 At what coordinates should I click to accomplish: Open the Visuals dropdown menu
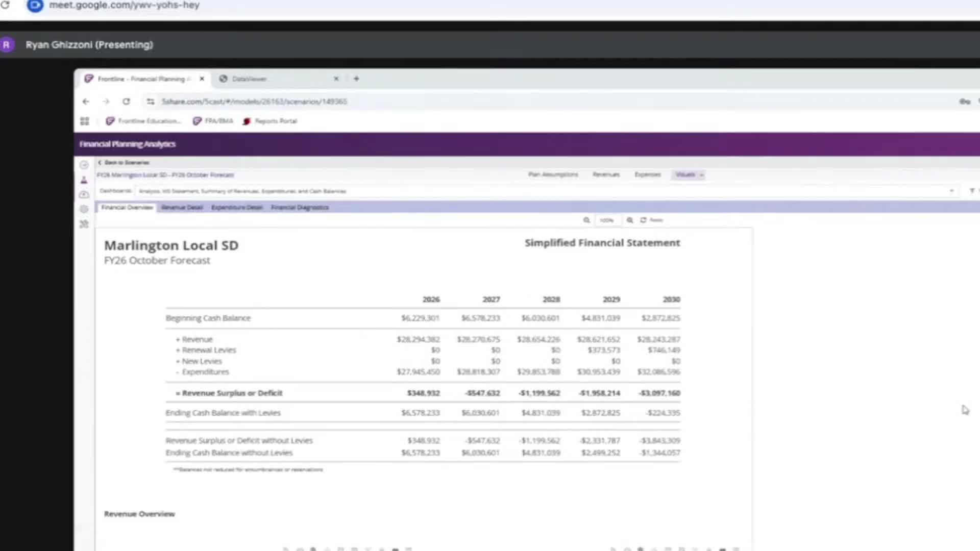click(689, 174)
